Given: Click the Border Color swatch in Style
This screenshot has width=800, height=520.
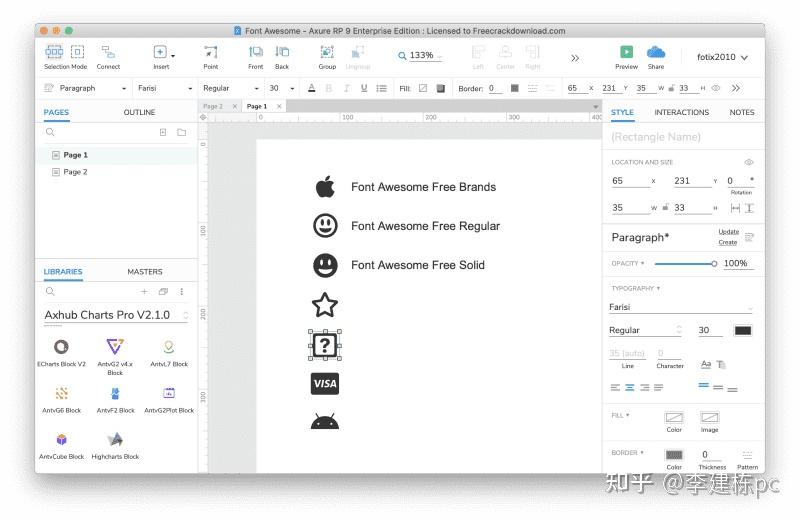Looking at the screenshot, I should pyautogui.click(x=674, y=455).
